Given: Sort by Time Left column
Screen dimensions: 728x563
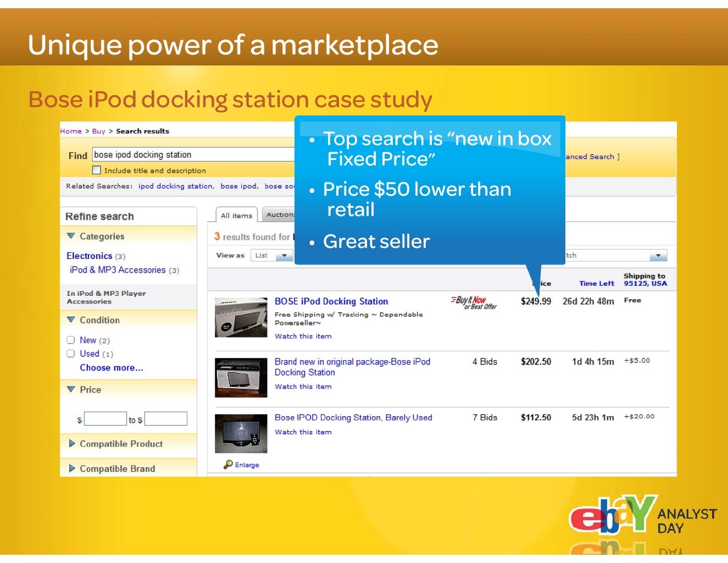Looking at the screenshot, I should coord(597,283).
